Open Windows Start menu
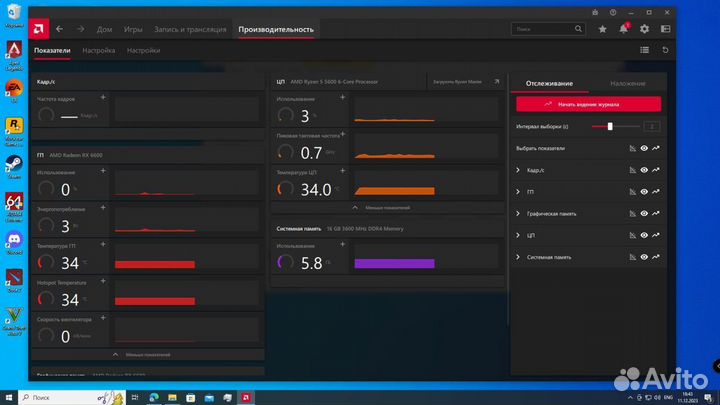Image resolution: width=720 pixels, height=405 pixels. pos(9,397)
